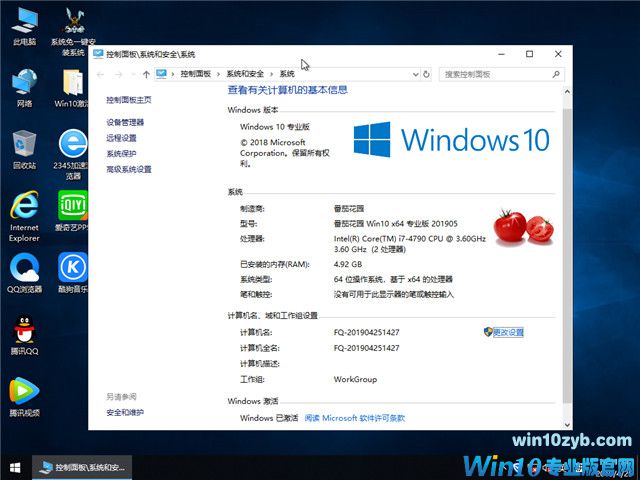Screen dimensions: 640x480
Task: Expand chevron after 控制面板 breadcrumb
Action: 218,74
